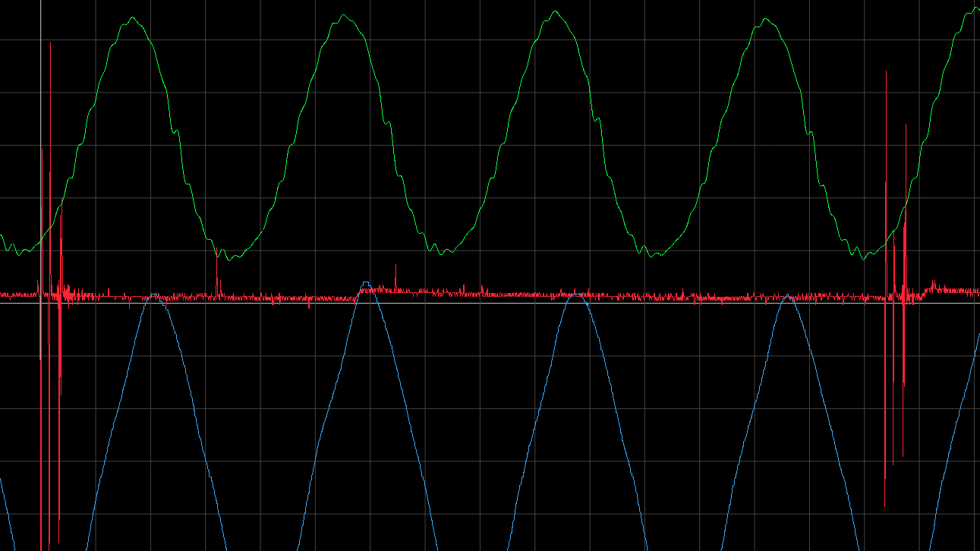The image size is (980, 551).
Task: Select the second blue triangle wave peak
Action: (x=366, y=284)
